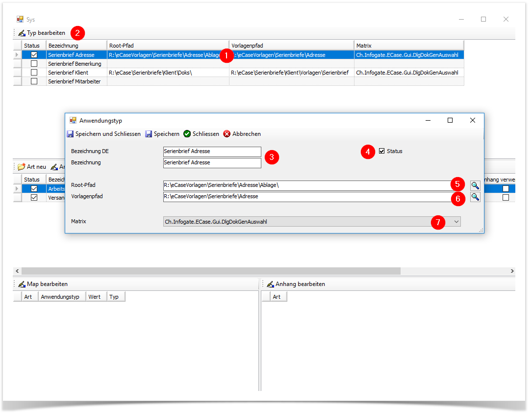
Task: Click the Bezeichnung input field in dialog
Action: coord(212,163)
